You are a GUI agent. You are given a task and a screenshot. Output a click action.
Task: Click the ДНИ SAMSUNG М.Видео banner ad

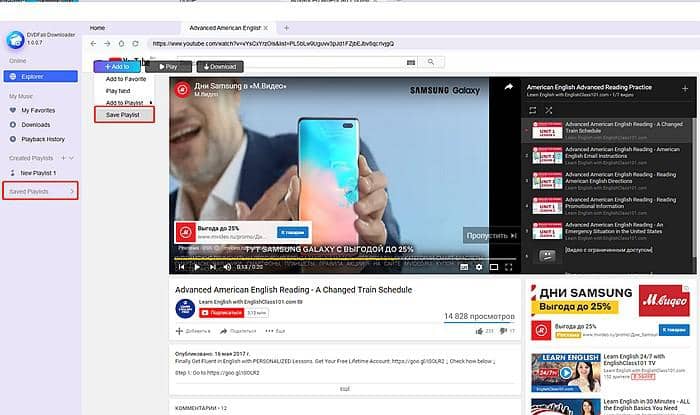pyautogui.click(x=611, y=300)
